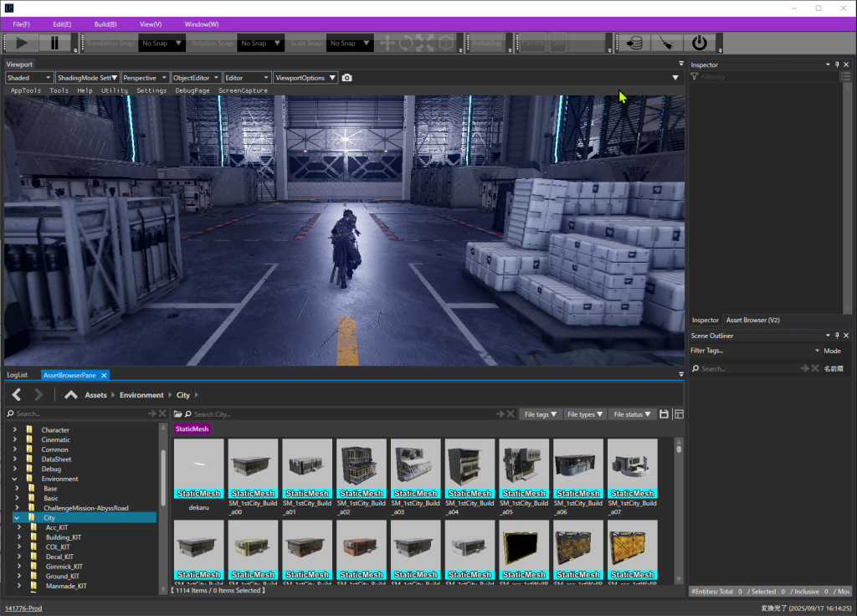The width and height of the screenshot is (857, 616).
Task: Click the StaticMesh filter tag
Action: 192,429
